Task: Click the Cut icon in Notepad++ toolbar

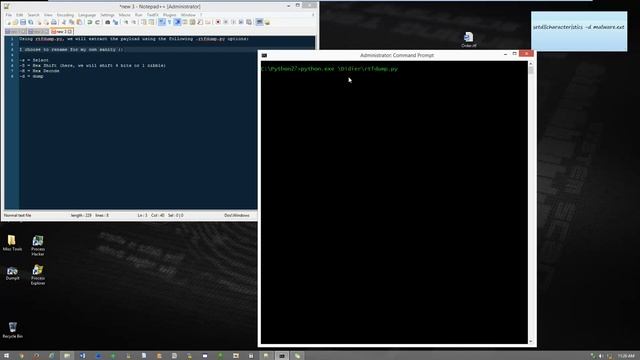Action: (64, 22)
